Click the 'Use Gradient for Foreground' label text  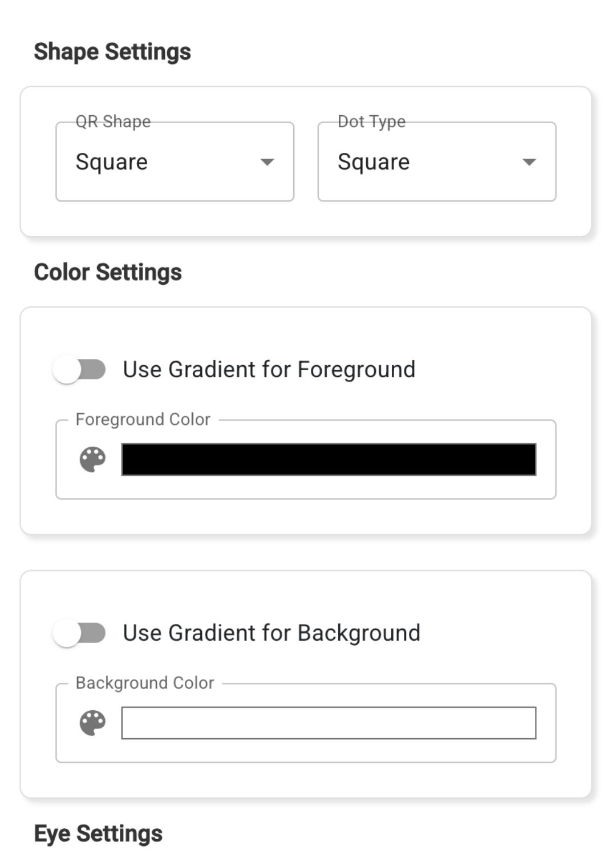tap(269, 370)
